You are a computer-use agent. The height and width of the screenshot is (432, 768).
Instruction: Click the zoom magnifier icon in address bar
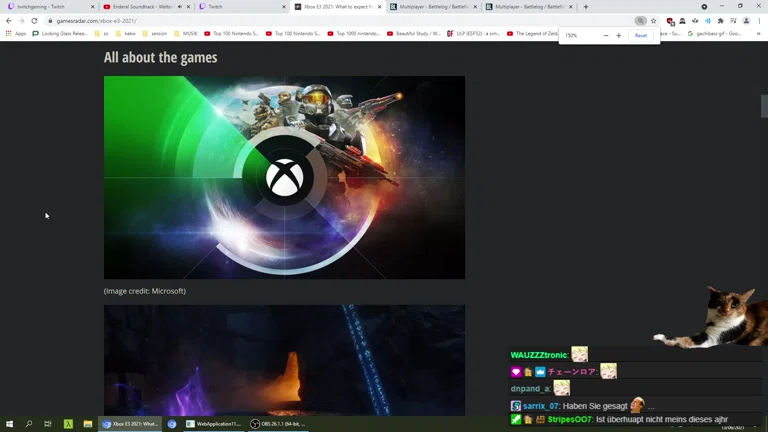click(640, 21)
